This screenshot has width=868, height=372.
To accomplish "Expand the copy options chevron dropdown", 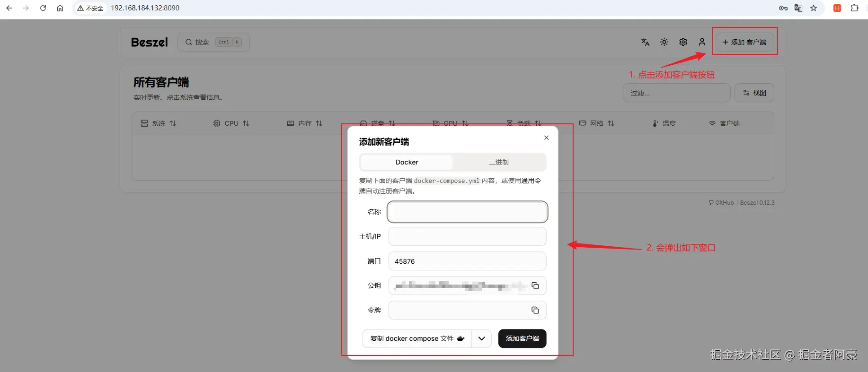I will (x=482, y=338).
